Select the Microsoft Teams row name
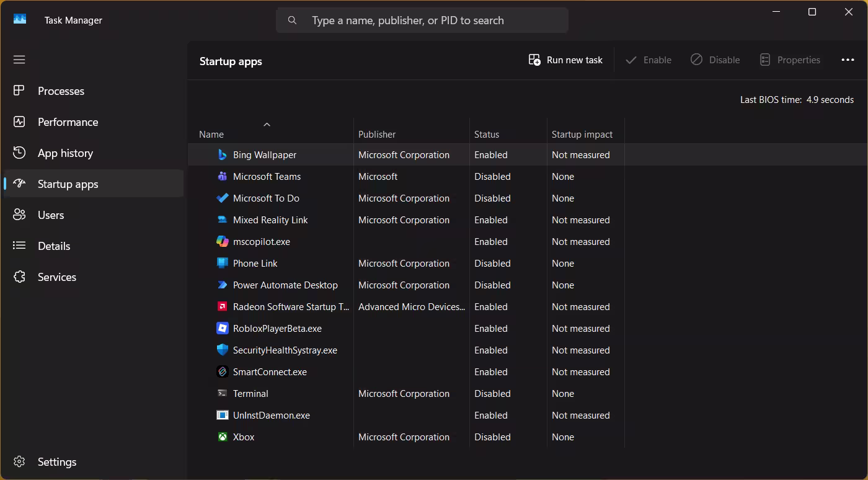Image resolution: width=868 pixels, height=480 pixels. (x=267, y=177)
